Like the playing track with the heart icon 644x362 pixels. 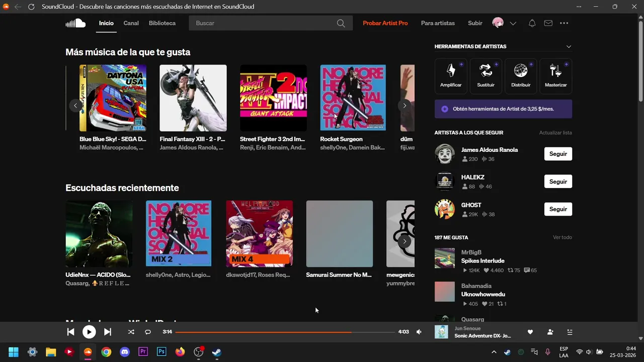click(x=530, y=332)
